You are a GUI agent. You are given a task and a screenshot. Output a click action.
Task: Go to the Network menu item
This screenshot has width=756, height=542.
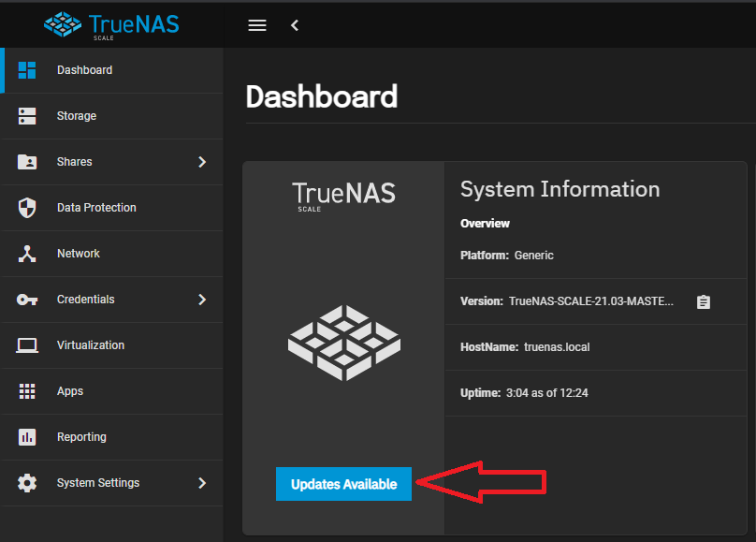tap(112, 254)
